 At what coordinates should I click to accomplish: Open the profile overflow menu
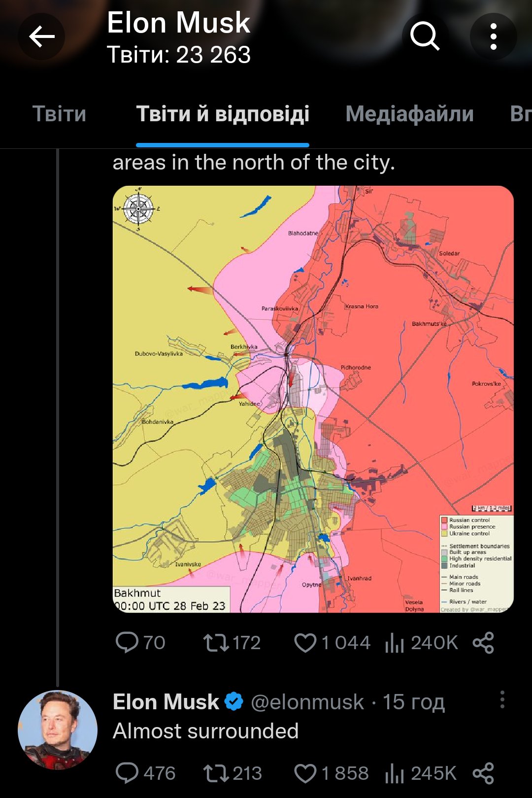point(493,36)
